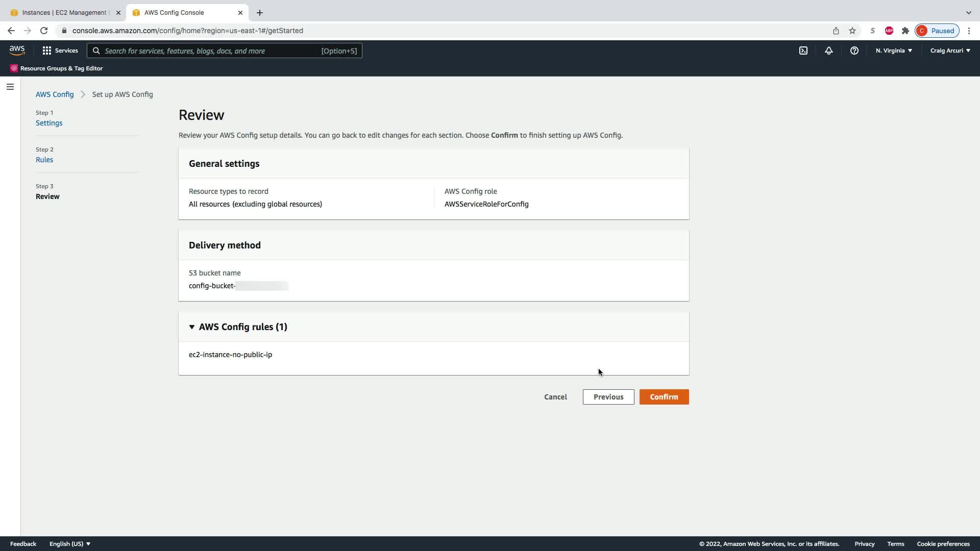980x551 pixels.
Task: Collapse the AWS Config rules section
Action: click(x=192, y=327)
